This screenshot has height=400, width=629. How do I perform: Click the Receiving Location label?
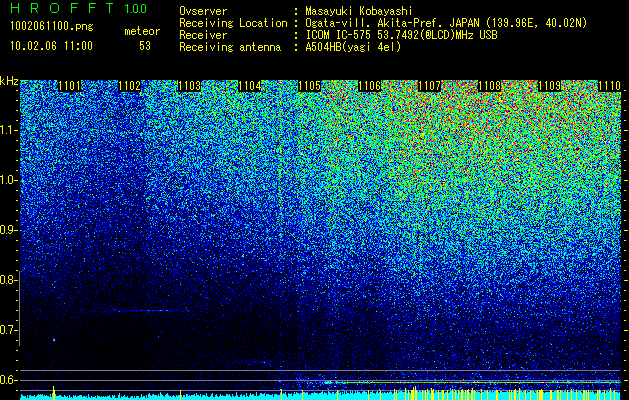pyautogui.click(x=233, y=23)
